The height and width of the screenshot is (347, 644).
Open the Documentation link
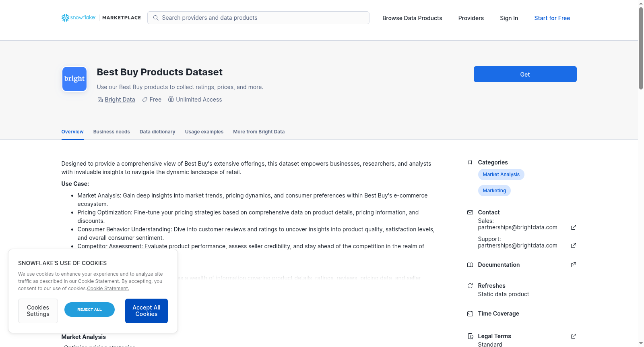(x=499, y=265)
